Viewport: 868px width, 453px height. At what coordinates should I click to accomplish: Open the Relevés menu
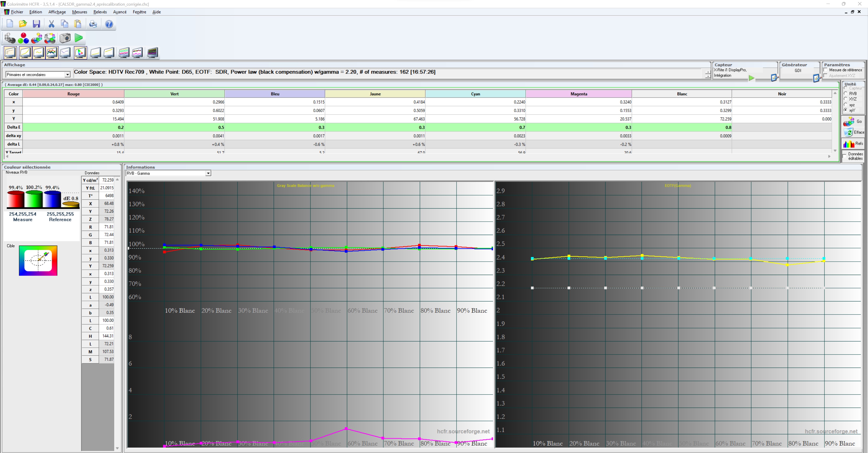tap(100, 12)
